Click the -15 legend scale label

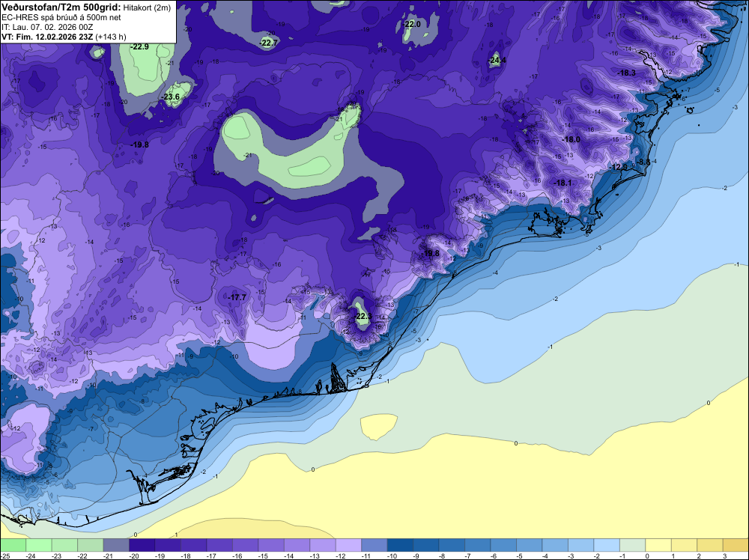click(x=263, y=556)
